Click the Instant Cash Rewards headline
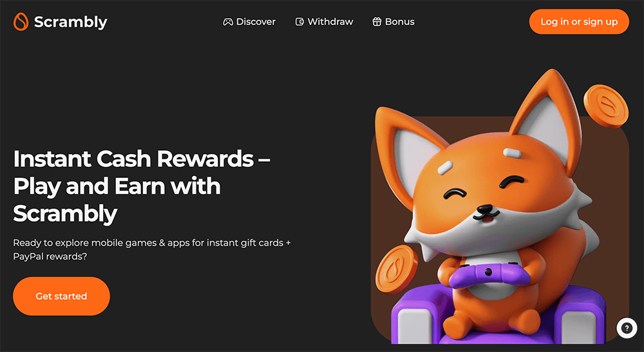This screenshot has height=352, width=644. click(x=142, y=186)
